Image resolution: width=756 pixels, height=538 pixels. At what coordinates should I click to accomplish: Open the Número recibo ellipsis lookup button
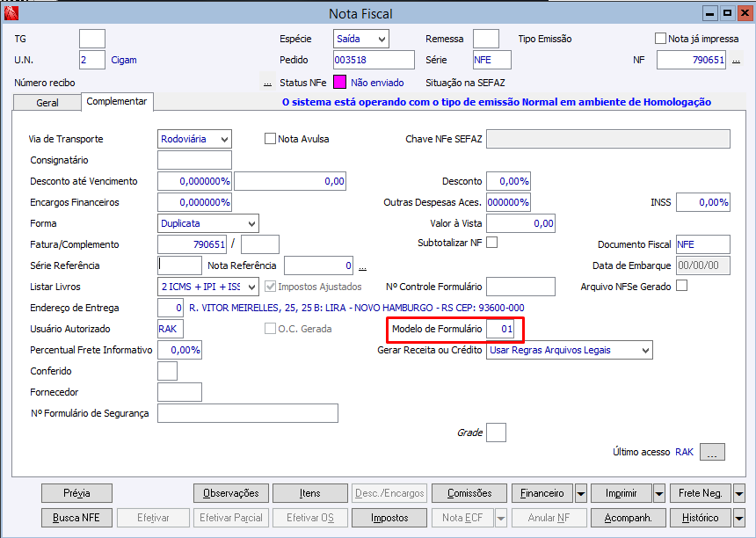point(267,83)
